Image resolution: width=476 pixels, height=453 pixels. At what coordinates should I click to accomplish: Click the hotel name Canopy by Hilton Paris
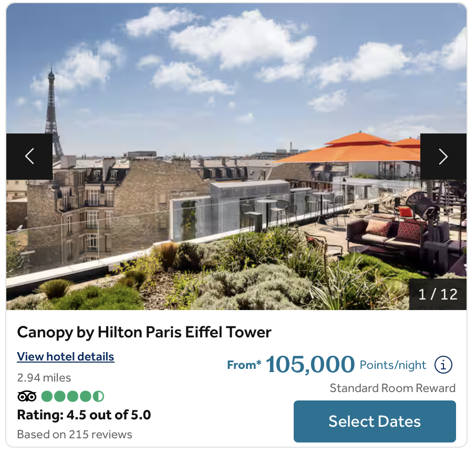[x=144, y=332]
